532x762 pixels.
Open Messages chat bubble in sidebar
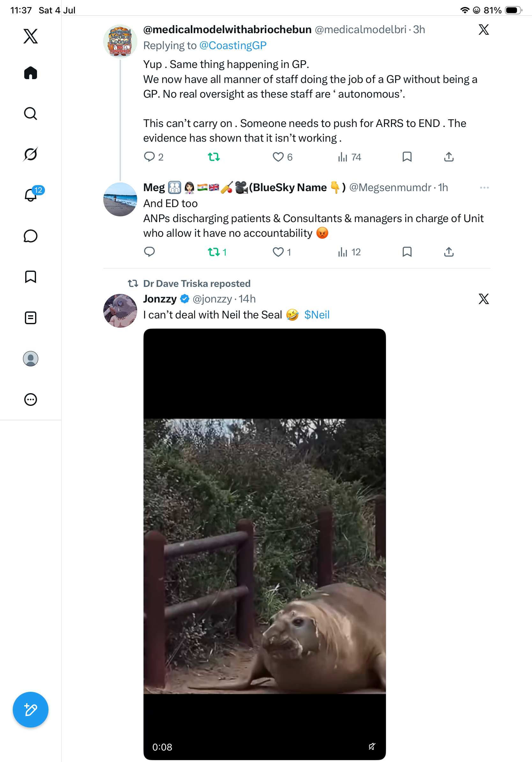31,236
